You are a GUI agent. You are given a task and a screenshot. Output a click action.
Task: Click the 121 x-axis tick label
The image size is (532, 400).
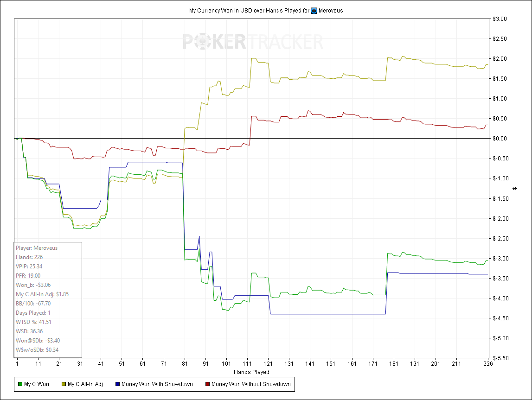click(x=268, y=364)
